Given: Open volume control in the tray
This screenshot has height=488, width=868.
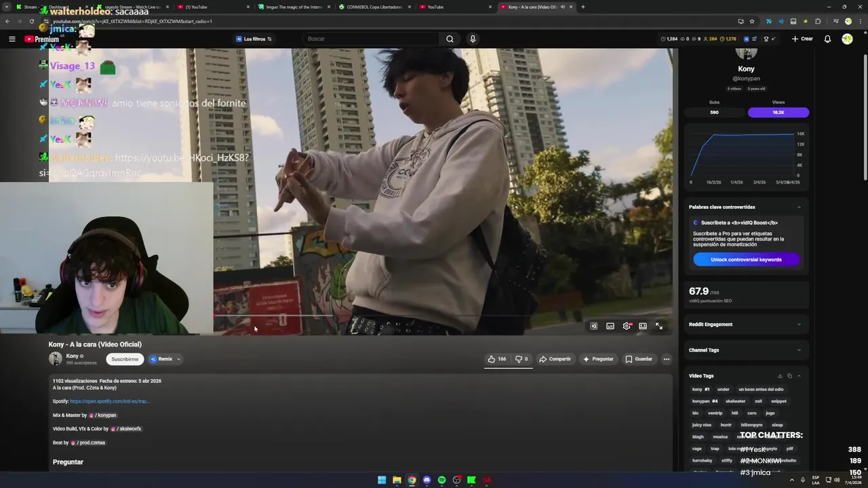Looking at the screenshot, I should click(x=836, y=481).
